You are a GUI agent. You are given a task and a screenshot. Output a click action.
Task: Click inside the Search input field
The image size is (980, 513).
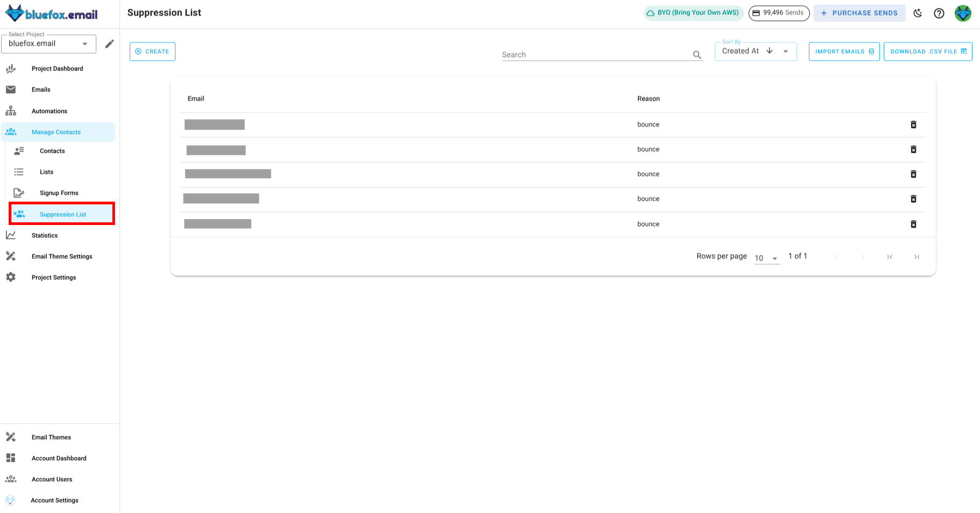pyautogui.click(x=592, y=54)
